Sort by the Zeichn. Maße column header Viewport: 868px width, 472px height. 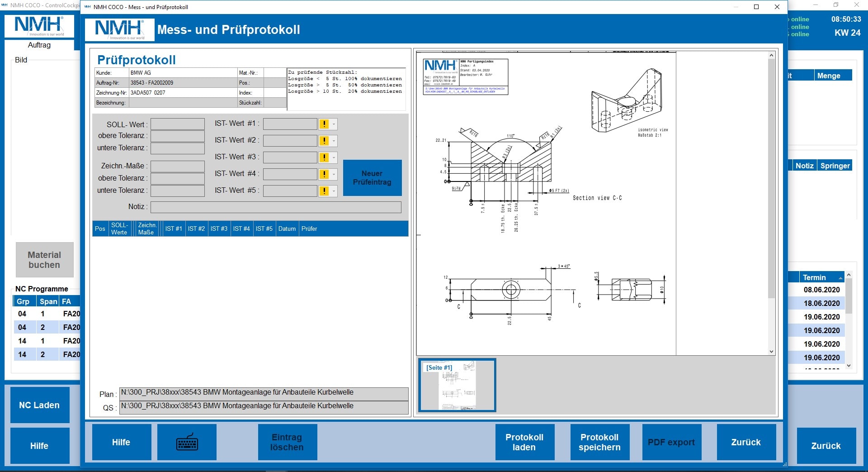pos(146,229)
